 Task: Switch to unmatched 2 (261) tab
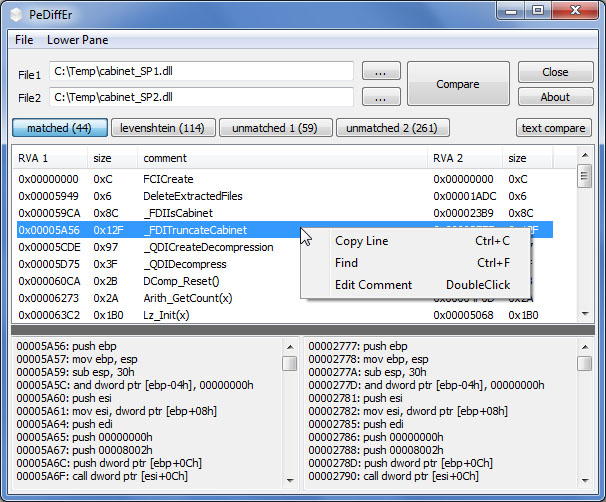[393, 128]
